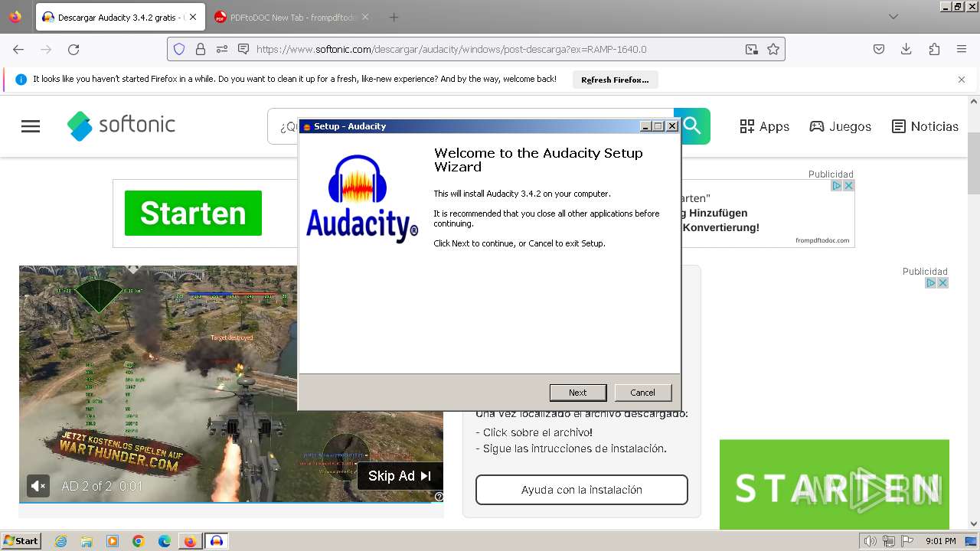Dismiss the Firefox refresh notification bar
The height and width of the screenshot is (551, 980).
[x=962, y=80]
